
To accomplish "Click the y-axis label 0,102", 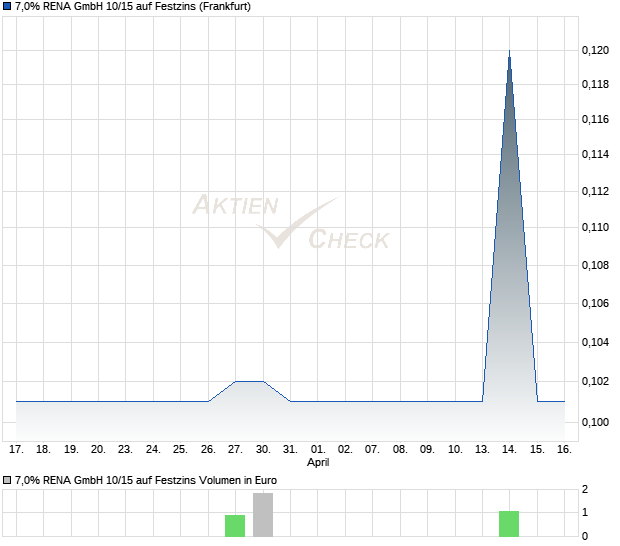I will tap(595, 381).
